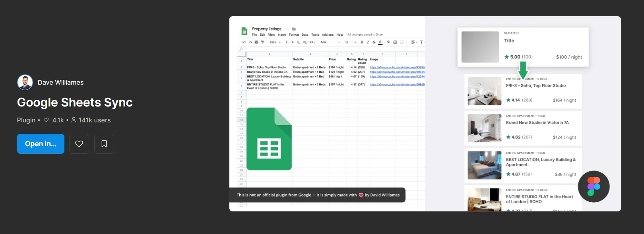Select the Price header cell
The height and width of the screenshot is (234, 644).
click(x=337, y=61)
